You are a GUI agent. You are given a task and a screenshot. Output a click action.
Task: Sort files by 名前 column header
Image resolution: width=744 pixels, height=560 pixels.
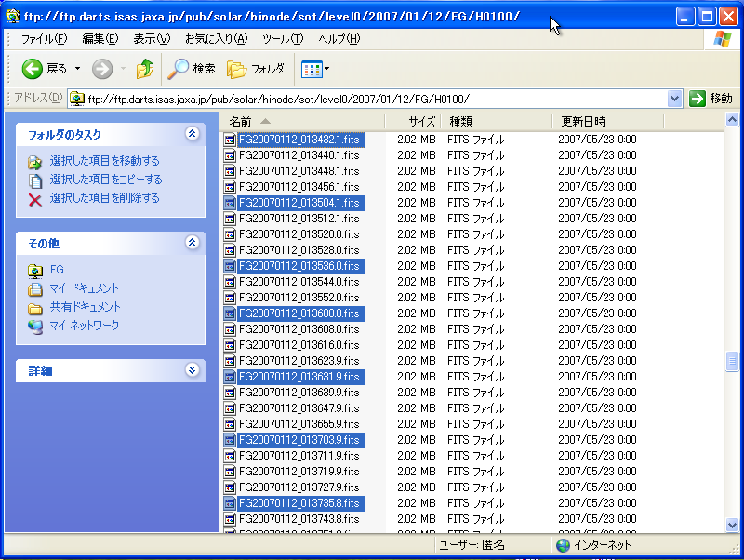point(241,121)
